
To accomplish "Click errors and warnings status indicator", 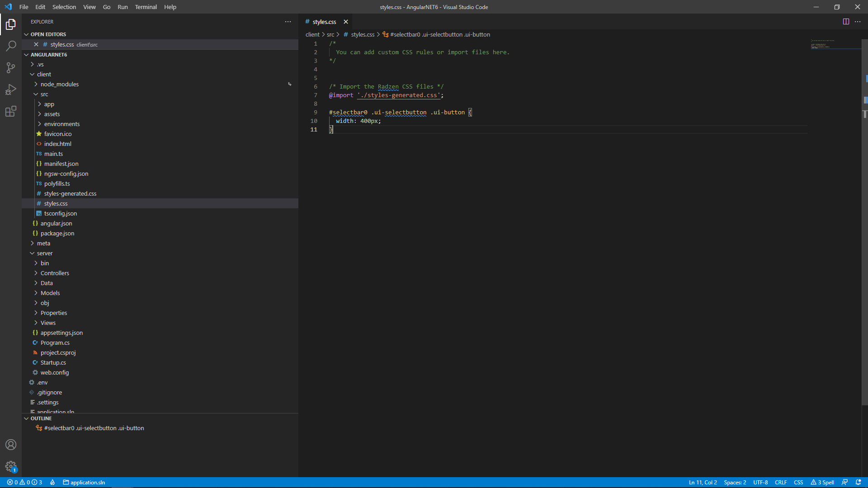I will pos(24,483).
